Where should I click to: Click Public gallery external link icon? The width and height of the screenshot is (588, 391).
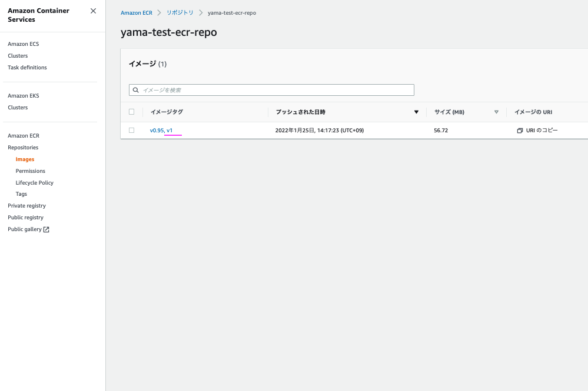click(46, 229)
